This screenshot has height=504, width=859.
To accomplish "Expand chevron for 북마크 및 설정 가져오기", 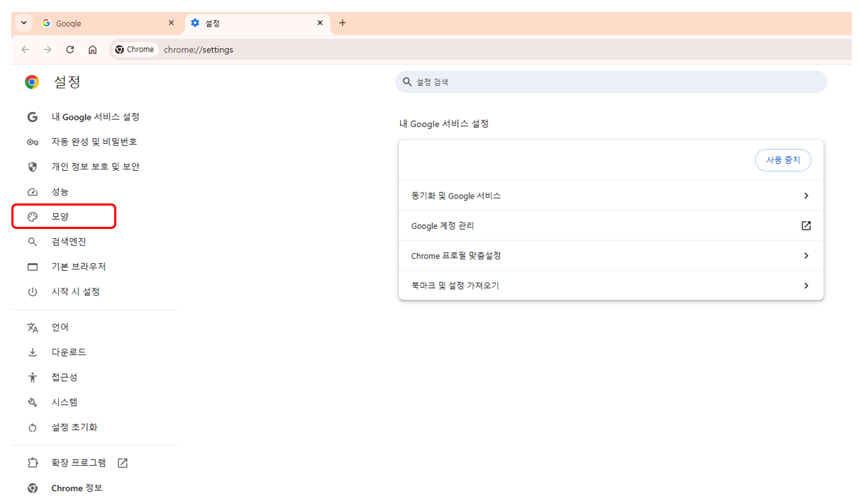I will (x=806, y=286).
